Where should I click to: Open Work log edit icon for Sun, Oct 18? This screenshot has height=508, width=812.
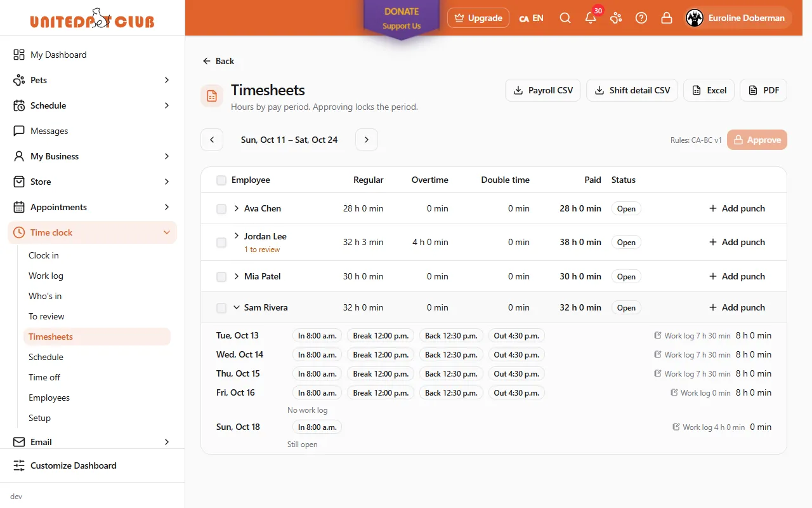pos(676,427)
